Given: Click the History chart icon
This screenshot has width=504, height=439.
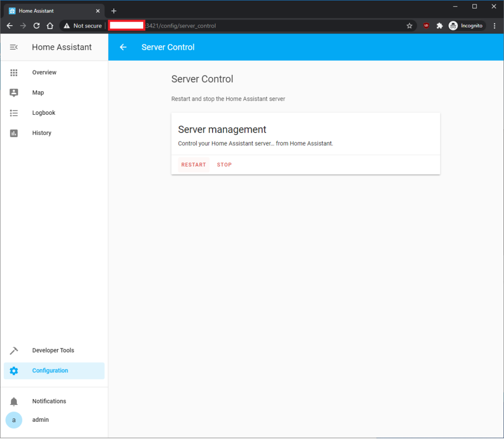Looking at the screenshot, I should click(13, 133).
